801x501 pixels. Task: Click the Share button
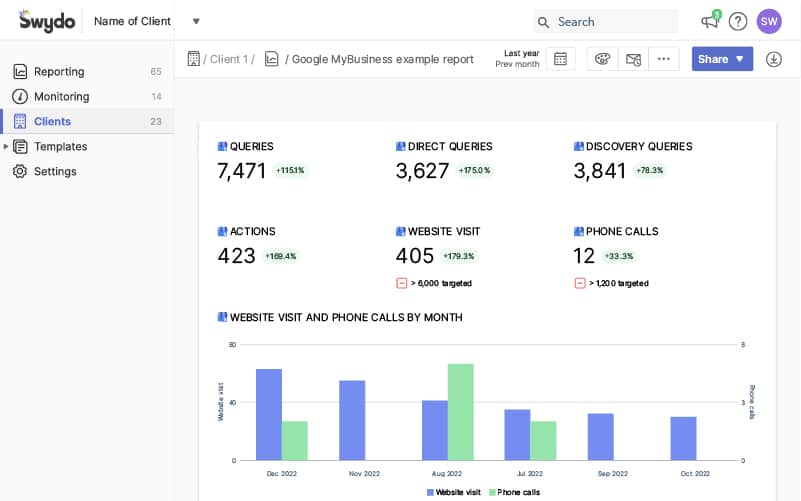[x=722, y=59]
